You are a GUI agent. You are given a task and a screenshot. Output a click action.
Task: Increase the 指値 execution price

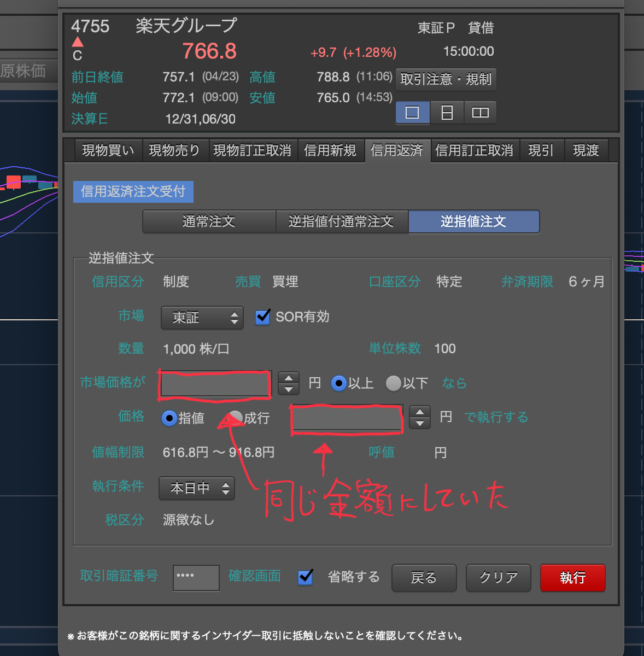(x=420, y=412)
